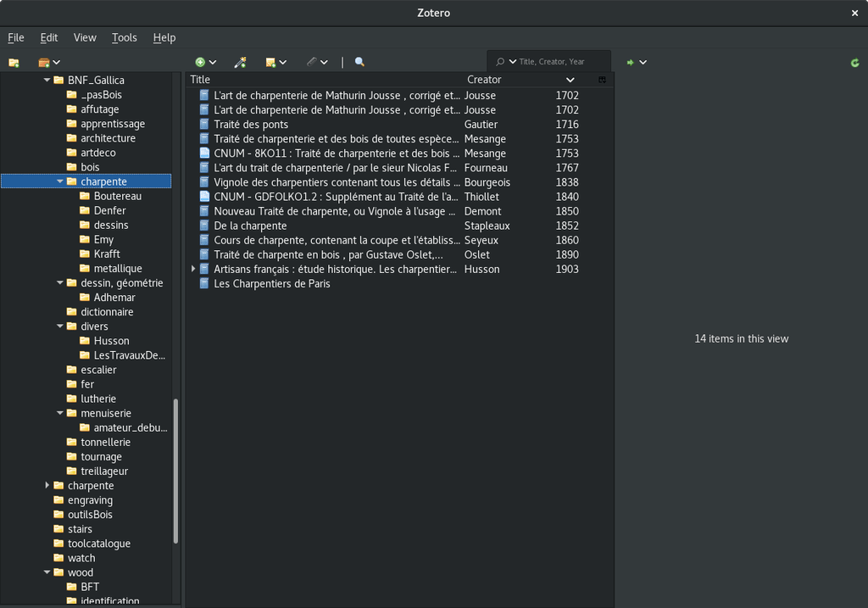Collapse the BNF_Gallica collection
Image resolution: width=868 pixels, height=608 pixels.
[47, 80]
